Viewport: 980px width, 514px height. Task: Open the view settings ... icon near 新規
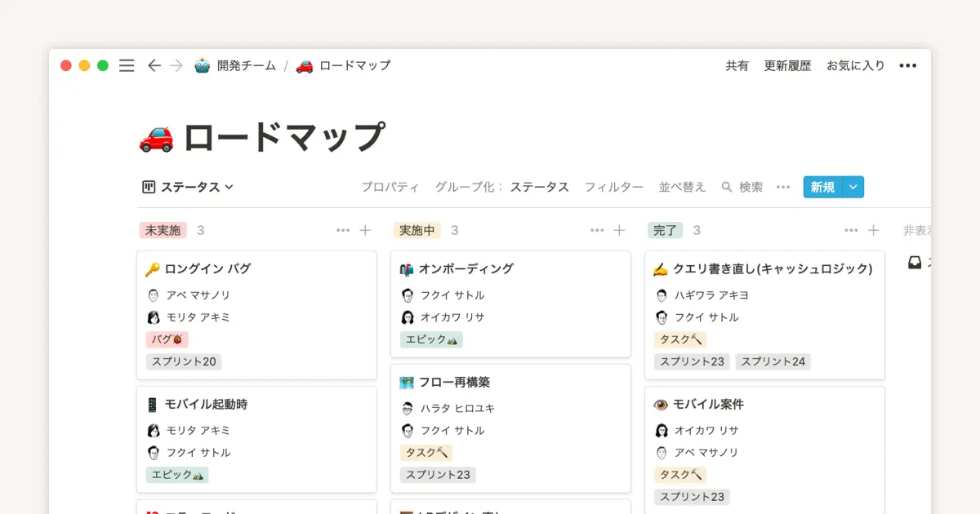coord(782,187)
